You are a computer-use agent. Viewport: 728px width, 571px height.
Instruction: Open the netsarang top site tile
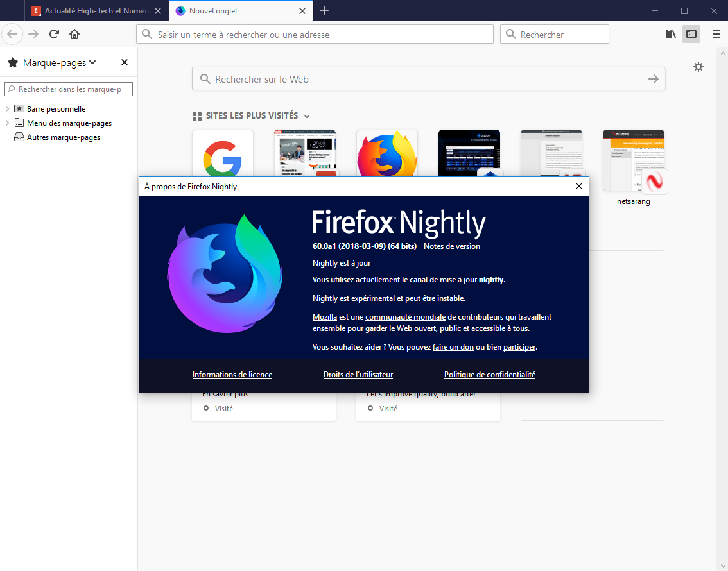pyautogui.click(x=633, y=160)
